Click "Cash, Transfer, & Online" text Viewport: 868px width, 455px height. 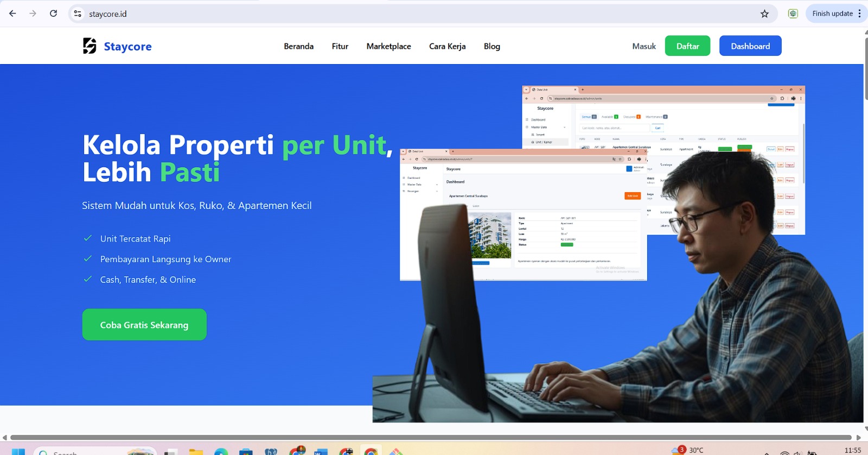tap(148, 280)
